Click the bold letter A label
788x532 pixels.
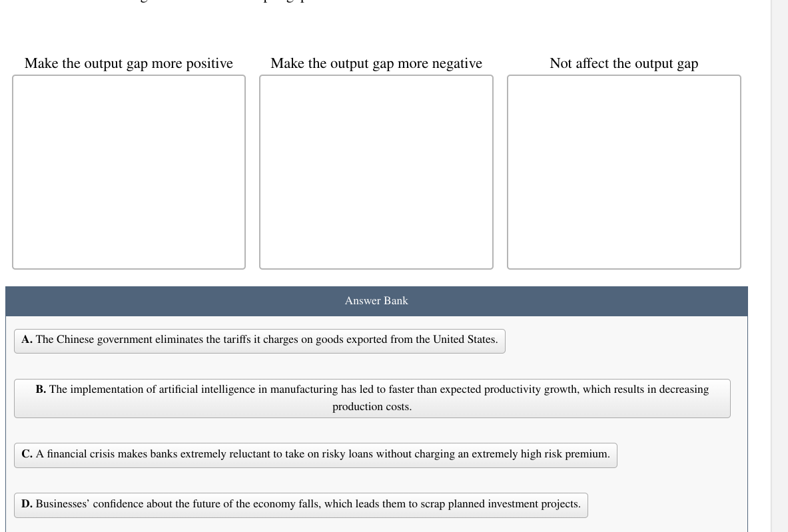click(27, 340)
